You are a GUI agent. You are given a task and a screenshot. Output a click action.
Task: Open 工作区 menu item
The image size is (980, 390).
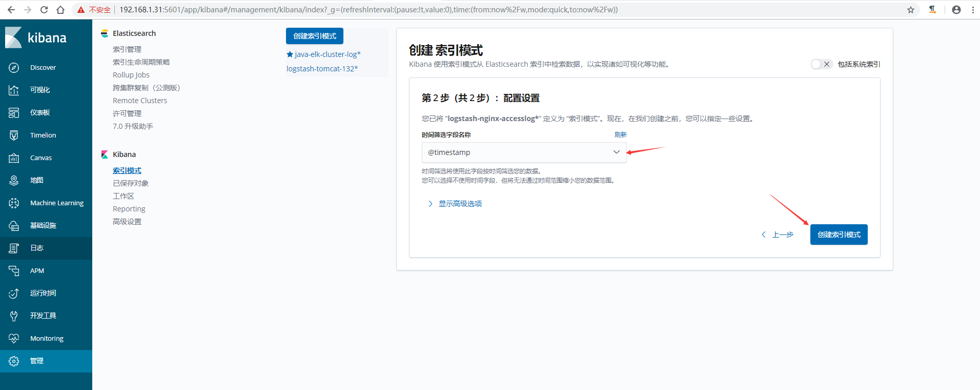(x=124, y=196)
